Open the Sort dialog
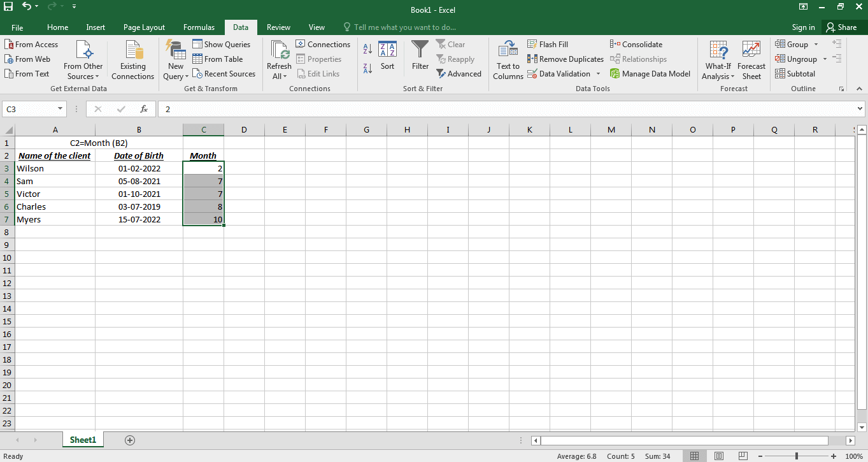The width and height of the screenshot is (868, 462). [387, 56]
